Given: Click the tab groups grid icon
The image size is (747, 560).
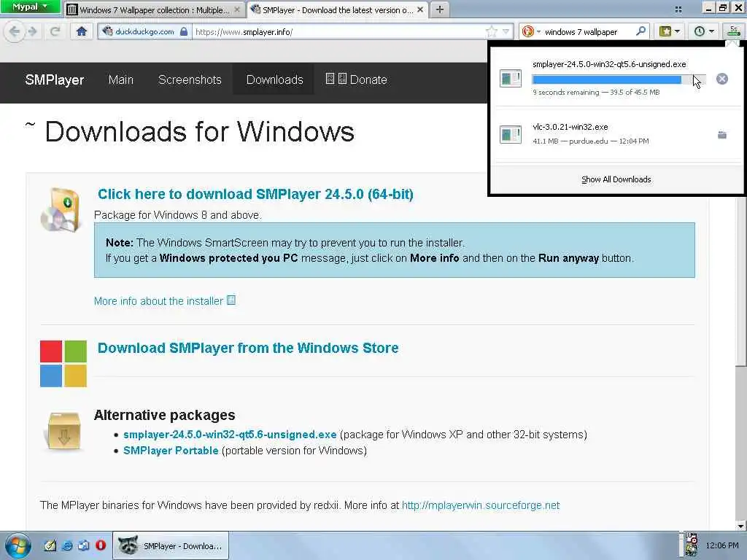Looking at the screenshot, I should (x=678, y=9).
